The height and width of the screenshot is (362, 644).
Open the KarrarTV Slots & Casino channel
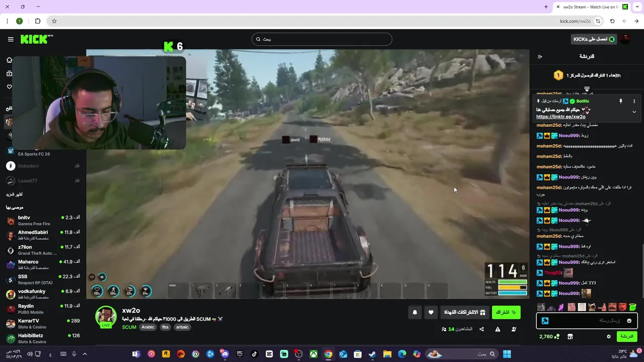(43, 323)
